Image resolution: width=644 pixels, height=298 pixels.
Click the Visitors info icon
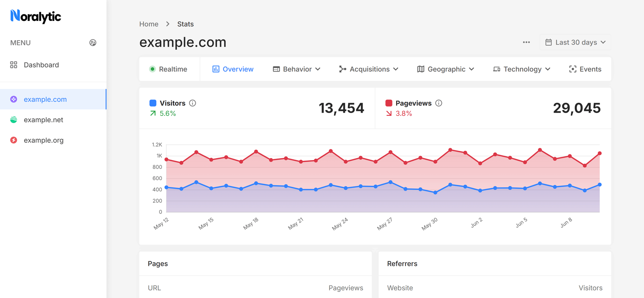(193, 103)
